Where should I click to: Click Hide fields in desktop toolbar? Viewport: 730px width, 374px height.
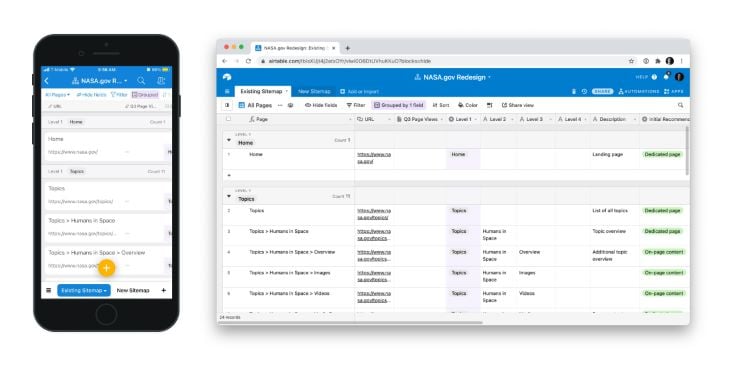click(321, 105)
